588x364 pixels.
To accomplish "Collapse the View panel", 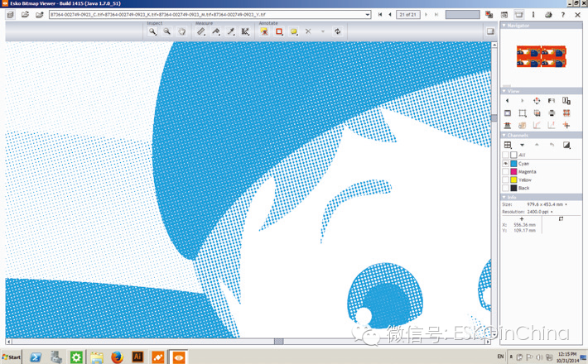I will [504, 91].
